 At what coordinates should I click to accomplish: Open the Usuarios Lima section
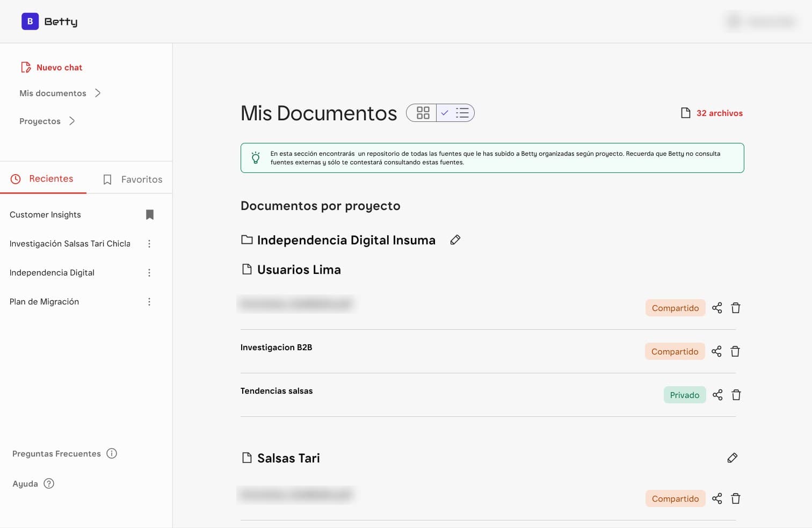point(291,270)
